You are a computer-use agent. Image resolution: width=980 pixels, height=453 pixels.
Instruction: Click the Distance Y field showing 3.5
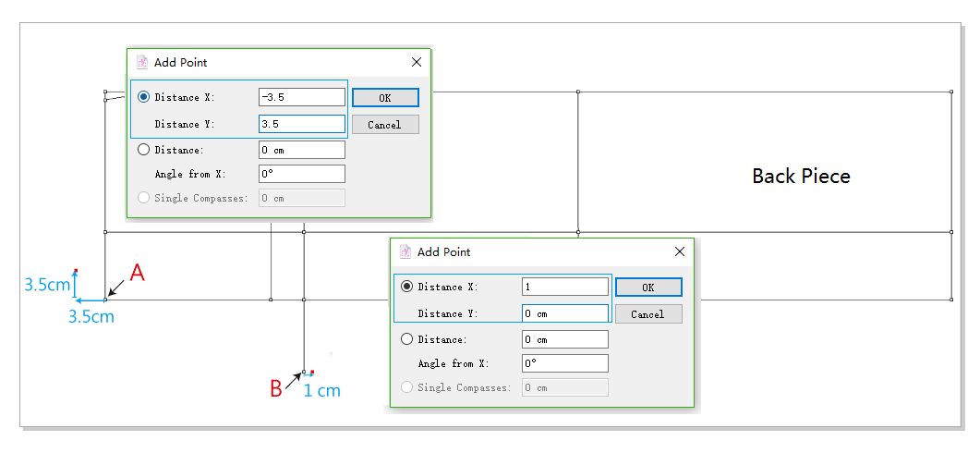tap(302, 124)
